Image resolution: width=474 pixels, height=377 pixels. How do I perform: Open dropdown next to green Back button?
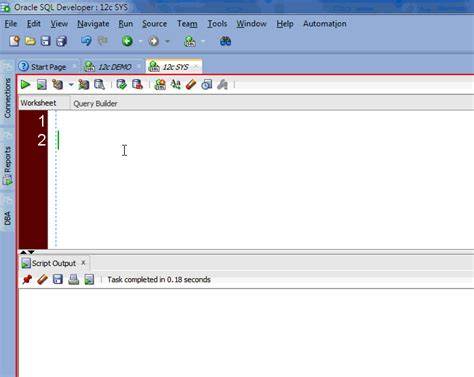(140, 41)
